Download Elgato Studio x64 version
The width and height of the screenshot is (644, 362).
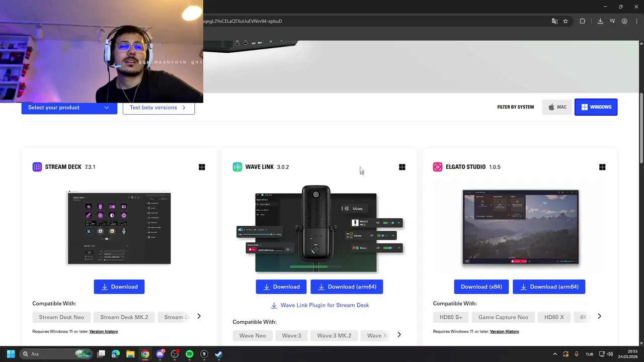[481, 287]
